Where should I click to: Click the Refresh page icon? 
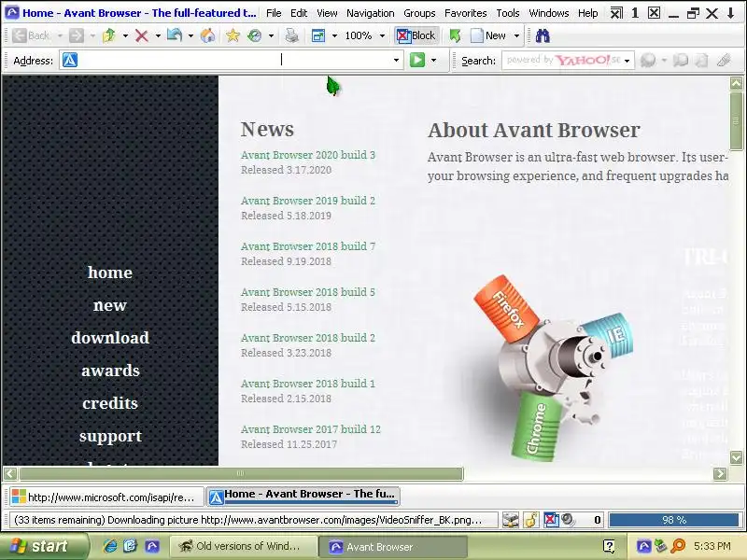tap(175, 35)
